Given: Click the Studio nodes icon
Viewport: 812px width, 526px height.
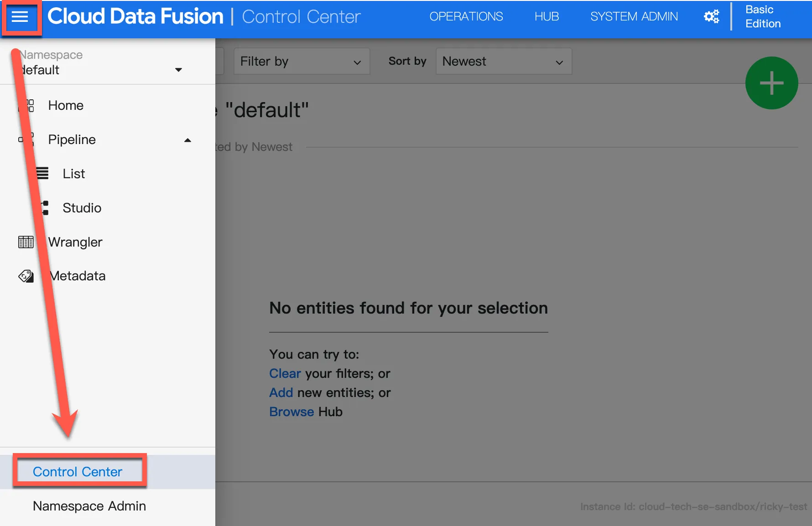Looking at the screenshot, I should tap(44, 208).
